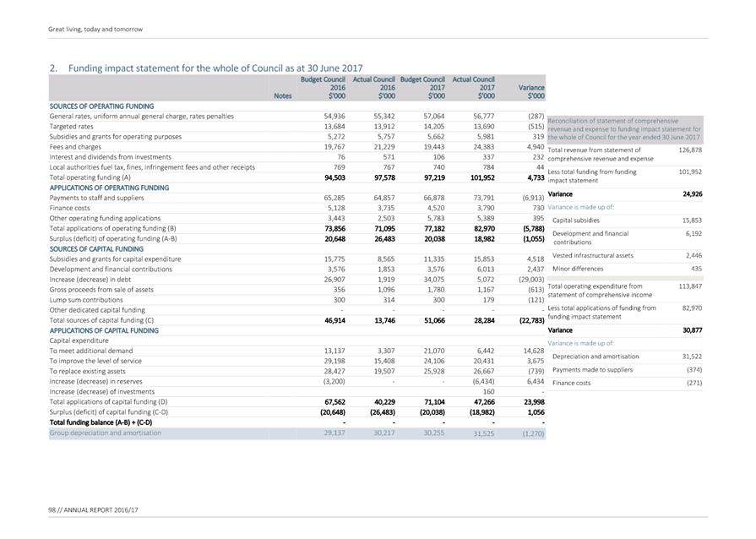Select the 'APPLICATIONS OF CAPITAL FUNDING' heading

[x=104, y=330]
